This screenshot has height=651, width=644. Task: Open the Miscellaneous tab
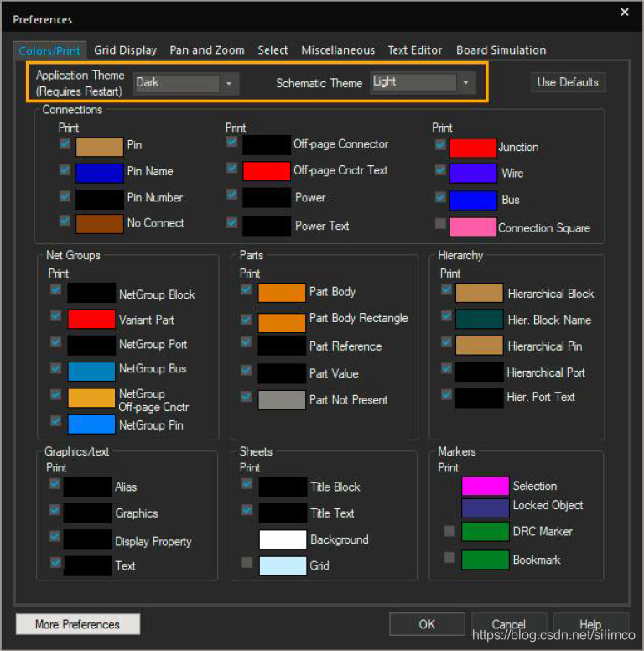338,50
